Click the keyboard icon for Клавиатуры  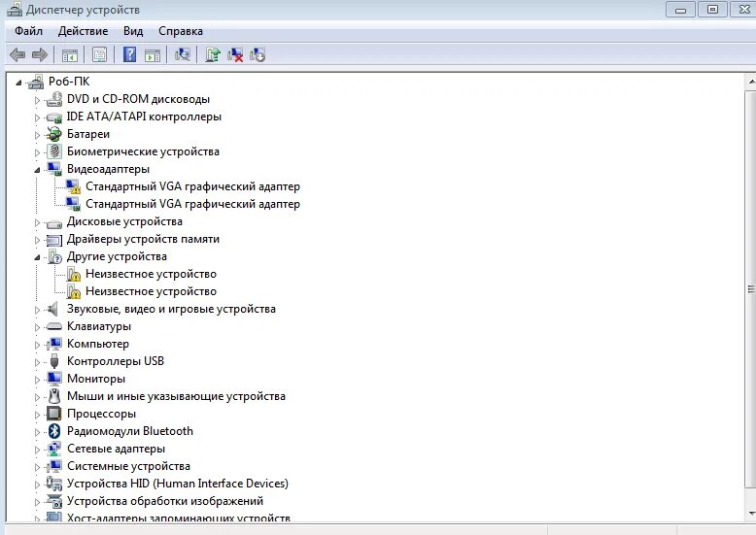pos(54,326)
